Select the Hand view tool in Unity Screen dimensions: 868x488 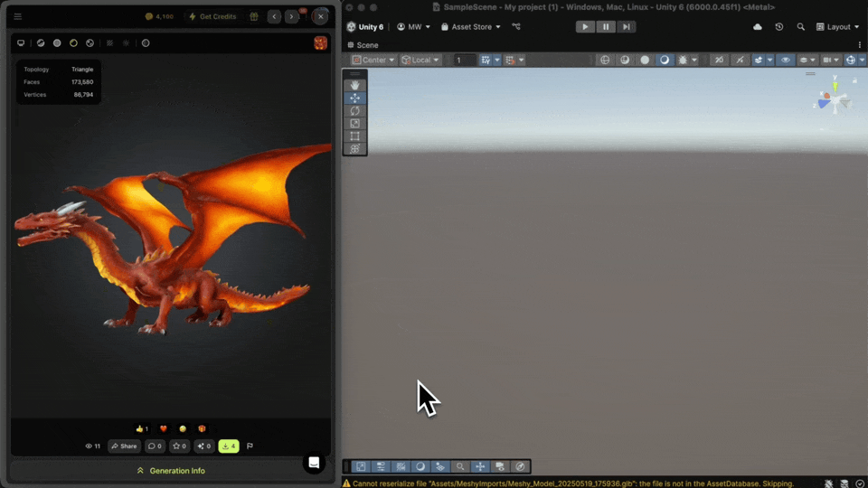coord(354,85)
